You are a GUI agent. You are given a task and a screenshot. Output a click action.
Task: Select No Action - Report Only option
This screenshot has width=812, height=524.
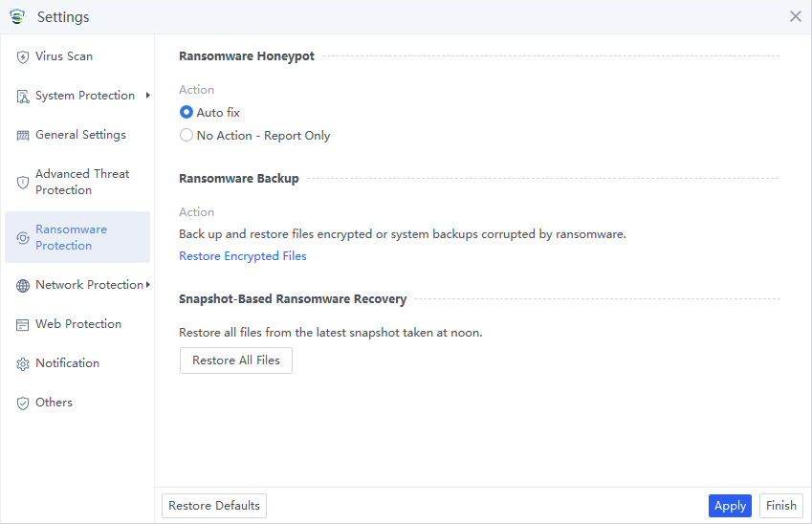click(x=187, y=136)
